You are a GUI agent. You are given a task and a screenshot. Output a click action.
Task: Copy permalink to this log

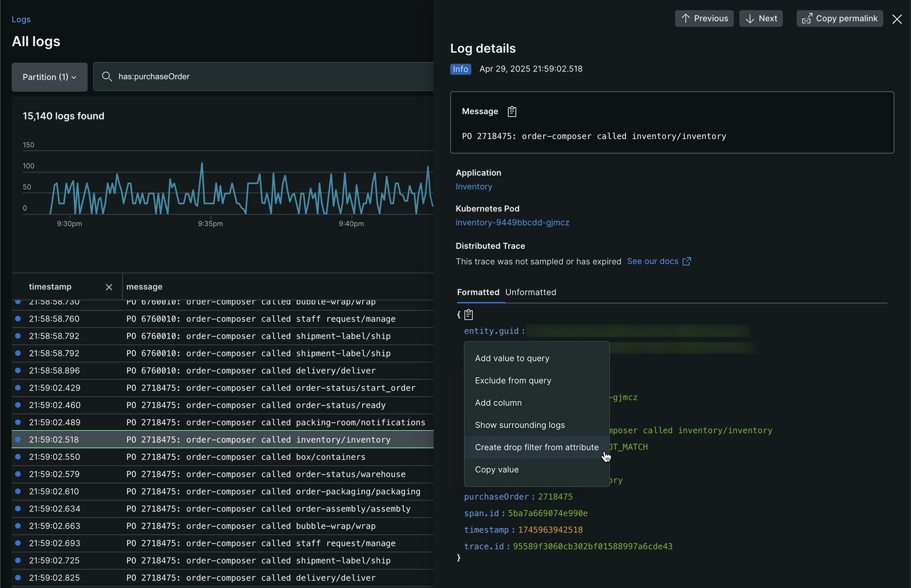(x=839, y=19)
